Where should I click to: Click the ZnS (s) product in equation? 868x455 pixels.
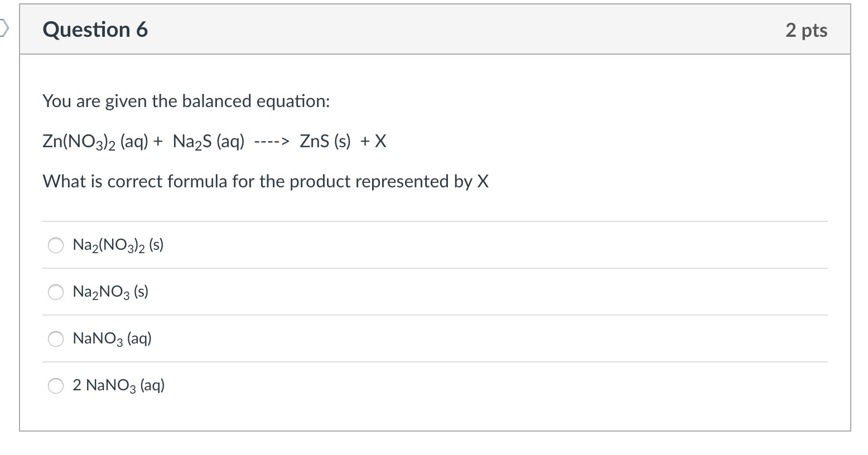point(325,142)
